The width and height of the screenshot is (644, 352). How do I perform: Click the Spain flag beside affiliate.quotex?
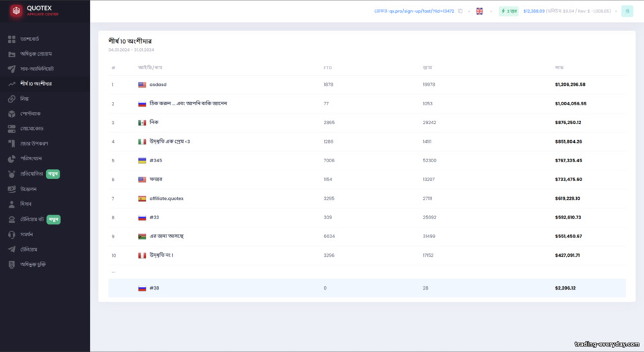pos(142,198)
